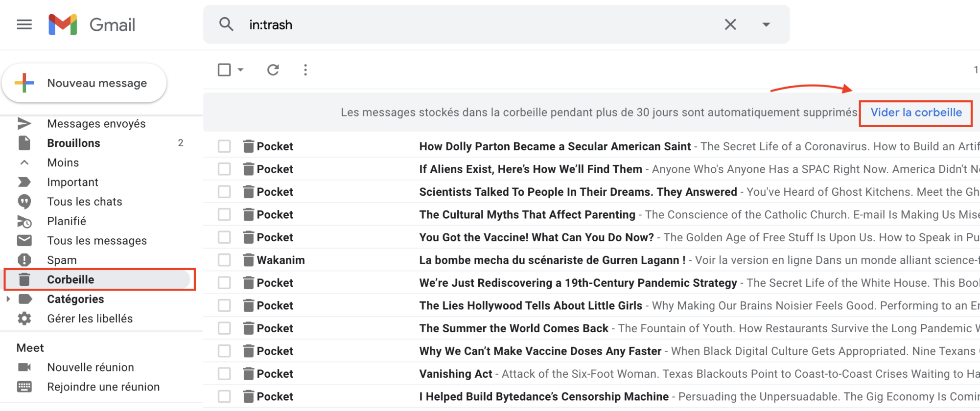Clear the in:trash search query
Image resolution: width=980 pixels, height=411 pixels.
point(730,24)
